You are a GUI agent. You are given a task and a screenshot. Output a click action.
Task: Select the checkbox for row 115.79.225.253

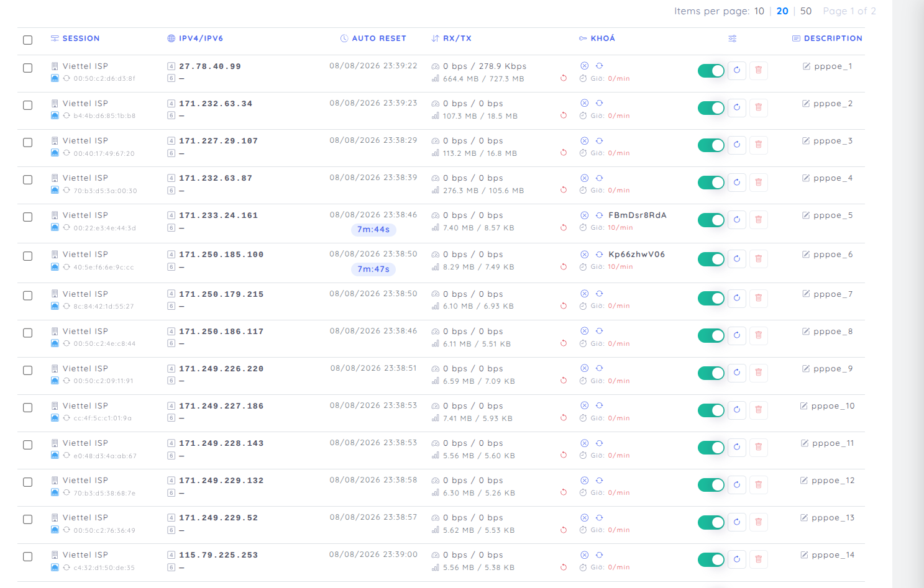[x=27, y=556]
